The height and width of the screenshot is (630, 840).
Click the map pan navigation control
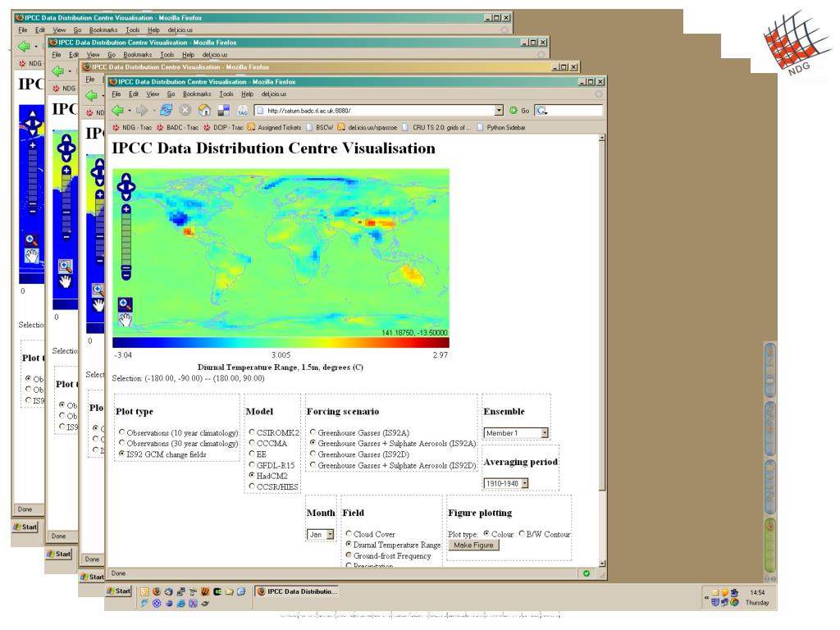point(126,186)
